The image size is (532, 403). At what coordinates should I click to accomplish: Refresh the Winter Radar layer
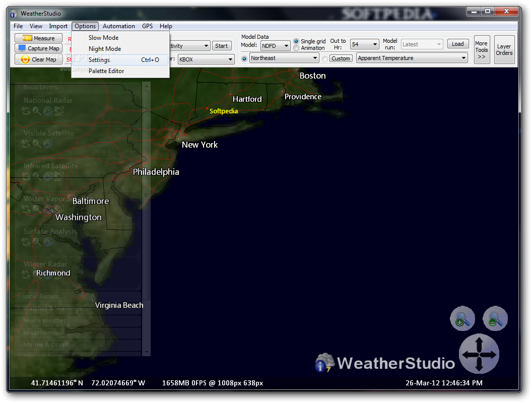26,275
